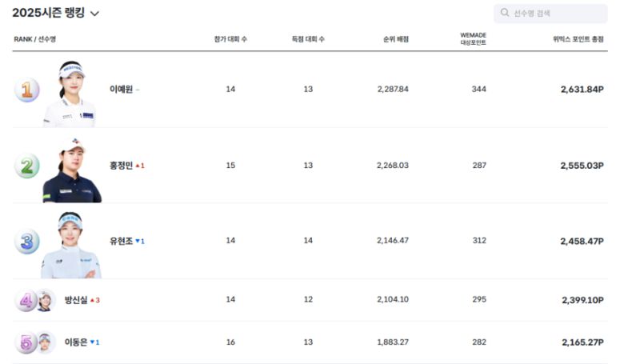Image resolution: width=624 pixels, height=364 pixels.
Task: Open player 홍정민's profile photo
Action: pos(71,170)
